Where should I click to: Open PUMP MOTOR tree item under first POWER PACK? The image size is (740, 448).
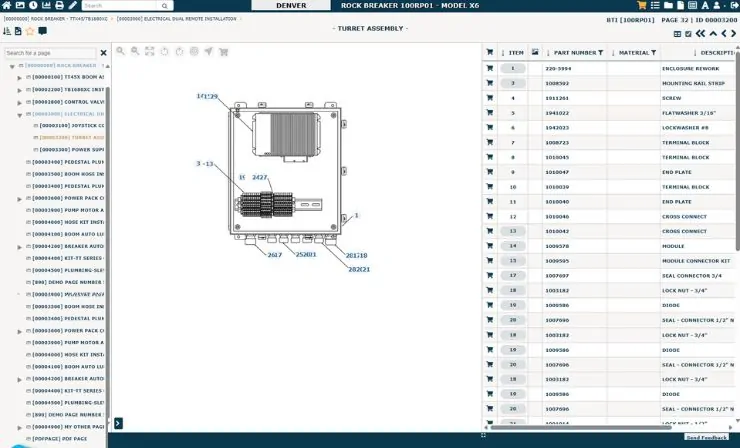(x=68, y=210)
